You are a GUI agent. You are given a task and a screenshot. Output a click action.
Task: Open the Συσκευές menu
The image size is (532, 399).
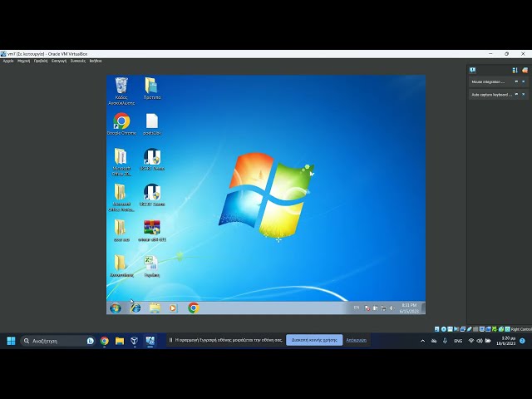(x=78, y=61)
